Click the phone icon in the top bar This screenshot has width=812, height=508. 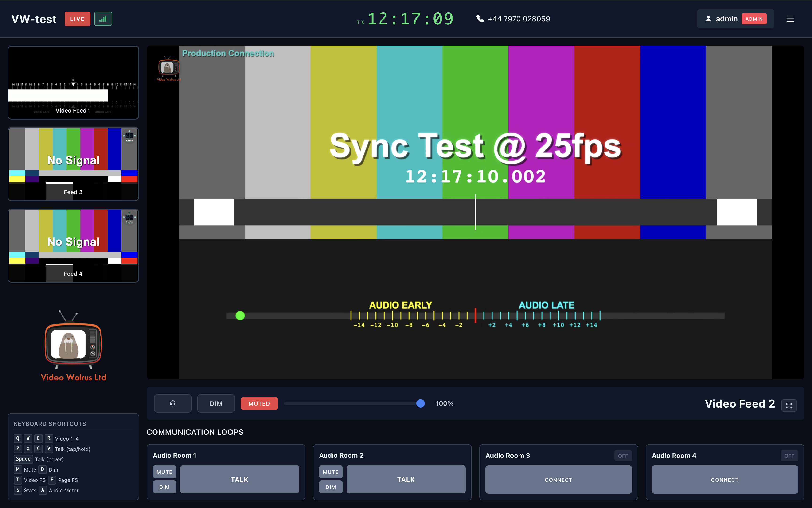coord(480,19)
